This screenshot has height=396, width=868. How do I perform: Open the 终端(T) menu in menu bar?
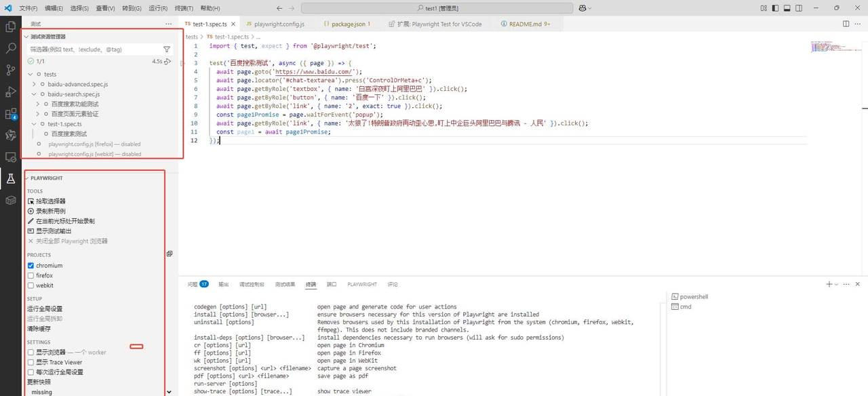(x=184, y=8)
